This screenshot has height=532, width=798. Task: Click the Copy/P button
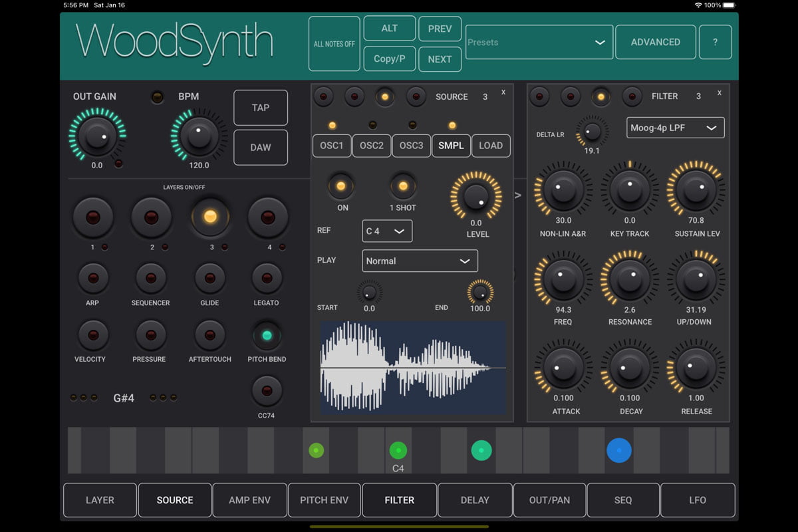coord(390,59)
